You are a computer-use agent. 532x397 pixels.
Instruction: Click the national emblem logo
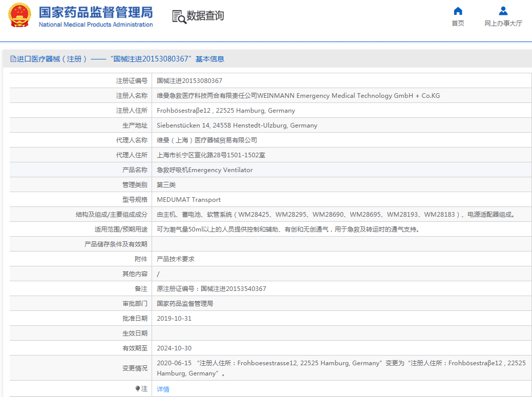(x=19, y=16)
